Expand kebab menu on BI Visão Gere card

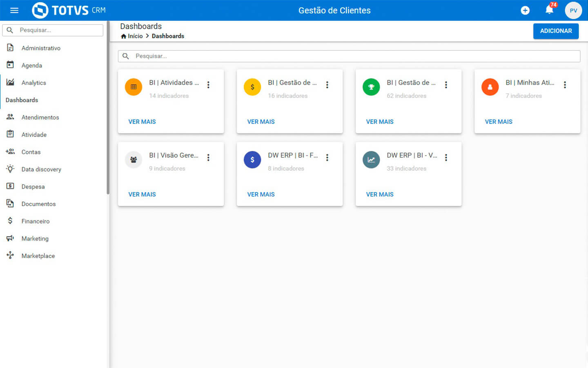[x=208, y=157]
